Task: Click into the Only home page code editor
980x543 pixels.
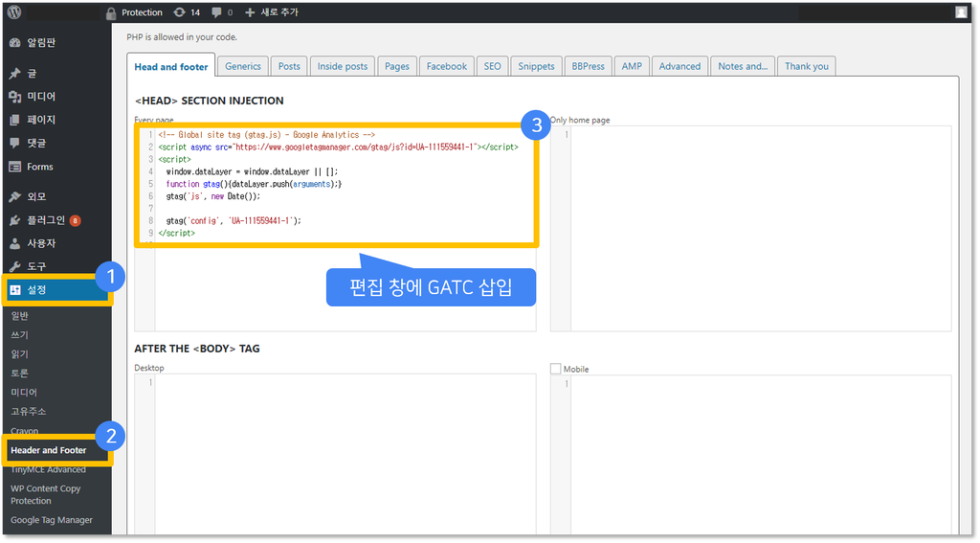Action: tap(751, 228)
